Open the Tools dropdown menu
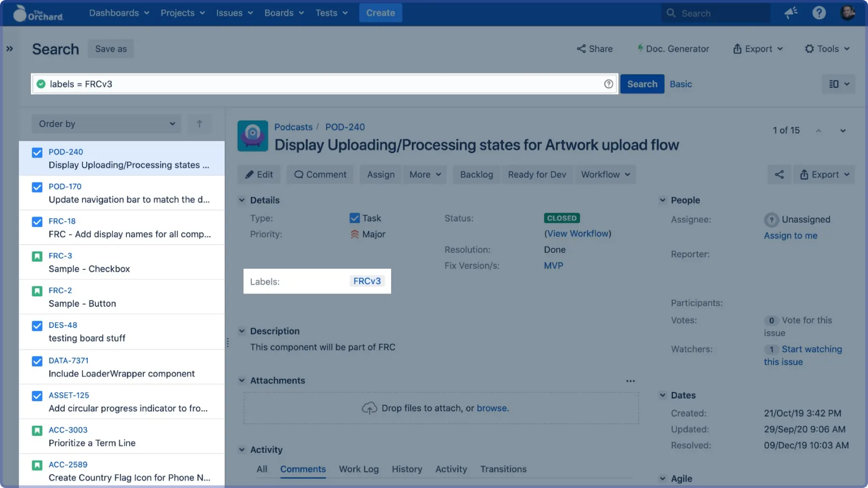 (827, 49)
